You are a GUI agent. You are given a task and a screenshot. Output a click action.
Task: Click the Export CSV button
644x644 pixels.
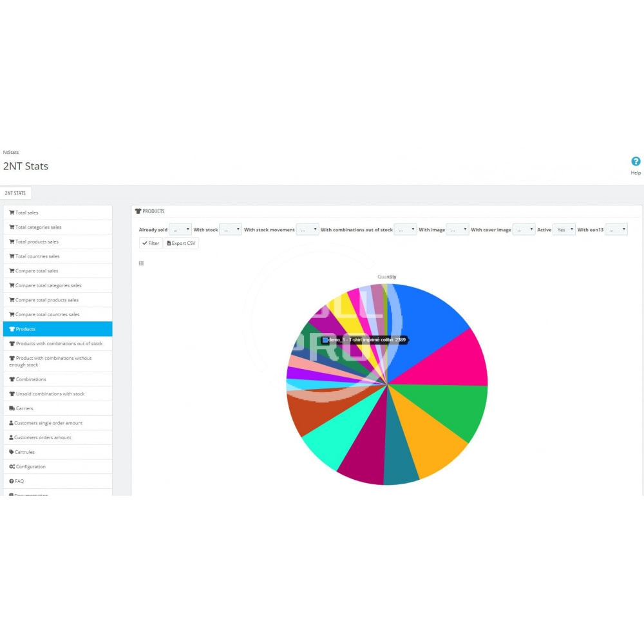pyautogui.click(x=181, y=243)
